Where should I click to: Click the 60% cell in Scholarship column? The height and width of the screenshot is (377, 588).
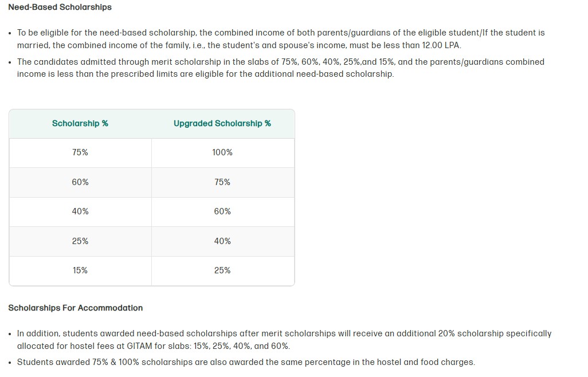coord(80,182)
